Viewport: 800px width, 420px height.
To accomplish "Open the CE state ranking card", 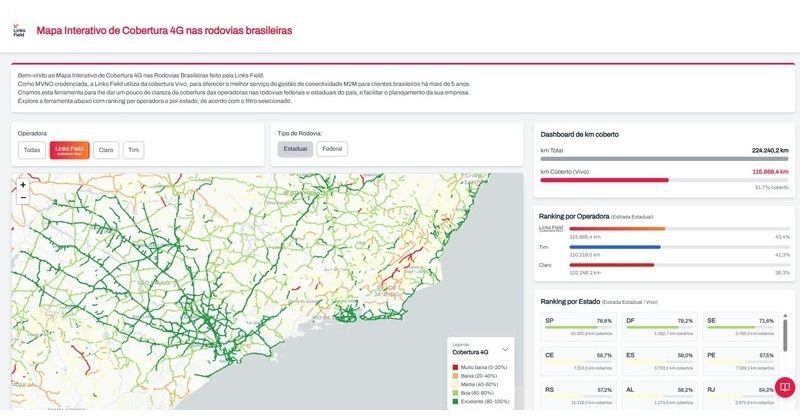I will pos(579,361).
